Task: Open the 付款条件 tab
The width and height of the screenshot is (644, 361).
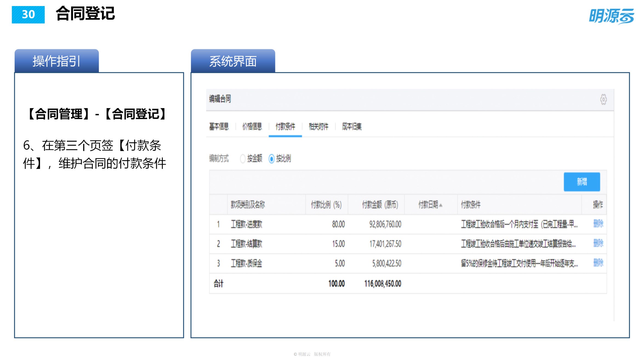Action: (285, 127)
